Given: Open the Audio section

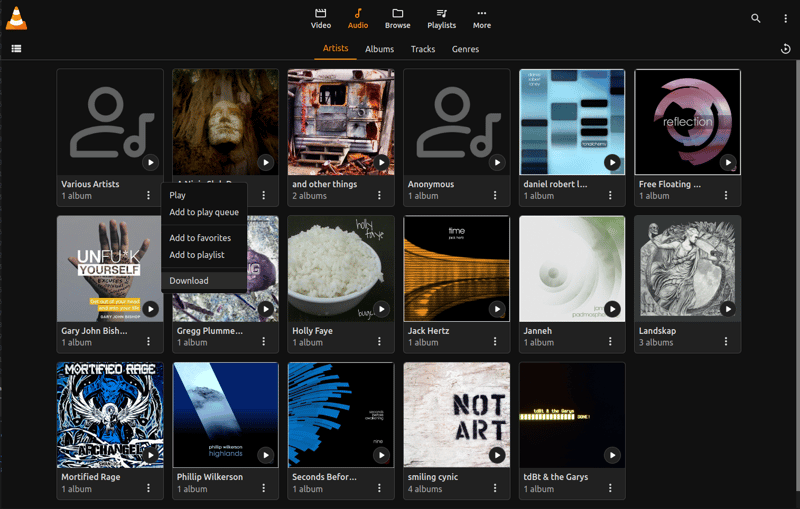Looking at the screenshot, I should tap(358, 18).
